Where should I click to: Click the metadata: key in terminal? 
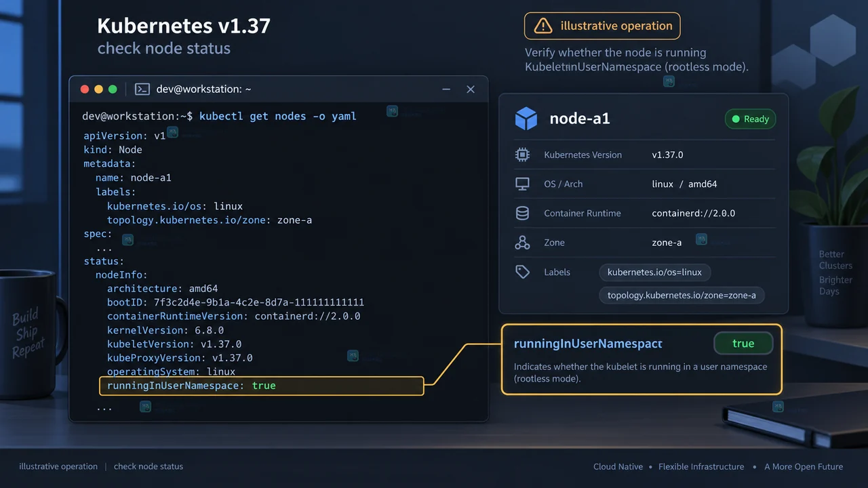click(x=110, y=164)
